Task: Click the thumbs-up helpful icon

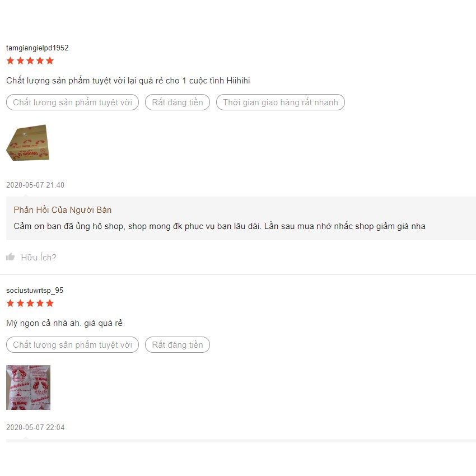Action: click(x=10, y=257)
